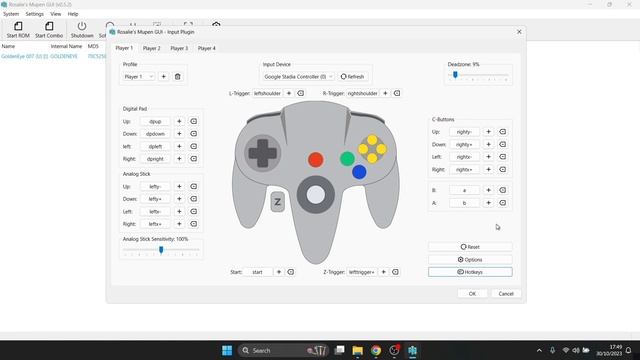Switch to Player 2 tab
The image size is (640, 360).
pos(151,48)
